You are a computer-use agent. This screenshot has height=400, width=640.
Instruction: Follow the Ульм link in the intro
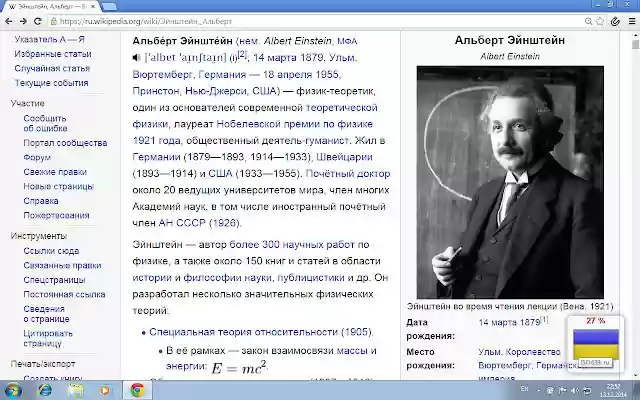342,58
